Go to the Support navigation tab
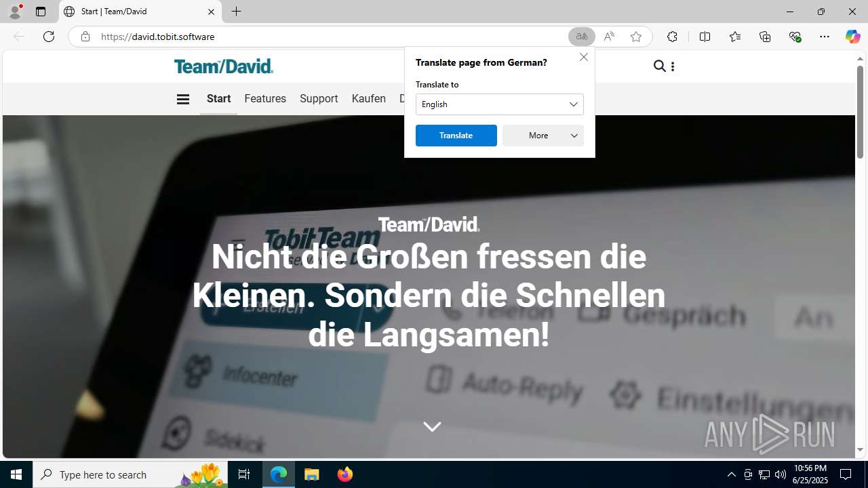The width and height of the screenshot is (868, 488). tap(319, 99)
